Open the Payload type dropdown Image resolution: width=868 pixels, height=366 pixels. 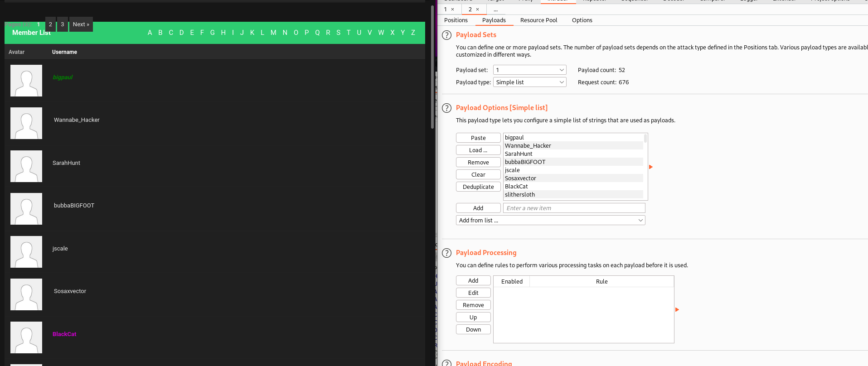pyautogui.click(x=529, y=82)
